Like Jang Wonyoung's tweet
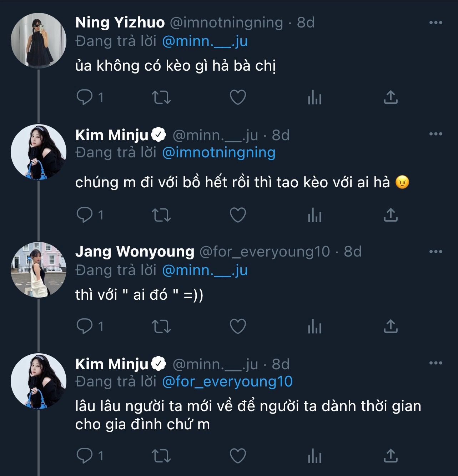458x476 pixels. click(x=238, y=326)
